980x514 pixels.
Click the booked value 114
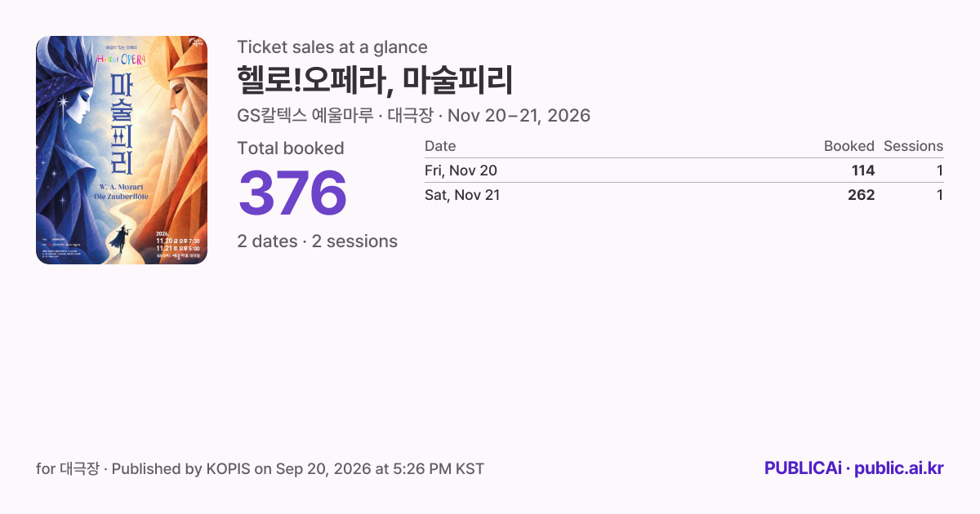point(861,171)
